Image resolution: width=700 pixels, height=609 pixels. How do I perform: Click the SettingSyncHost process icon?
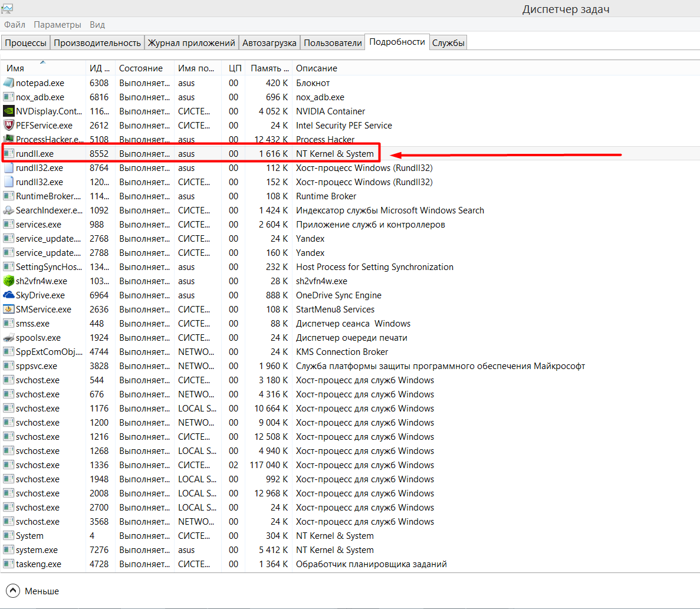click(8, 267)
